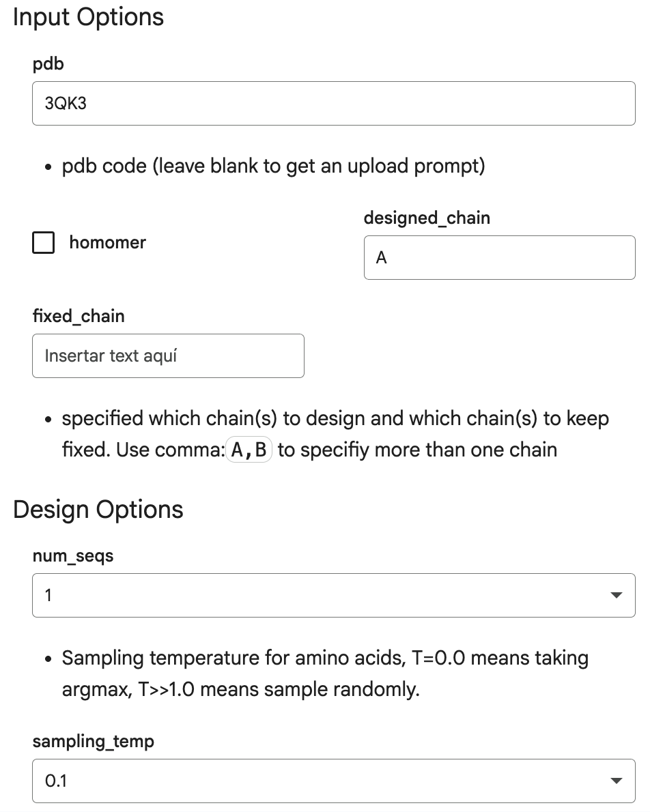Select the Design Options section heading

tap(98, 510)
